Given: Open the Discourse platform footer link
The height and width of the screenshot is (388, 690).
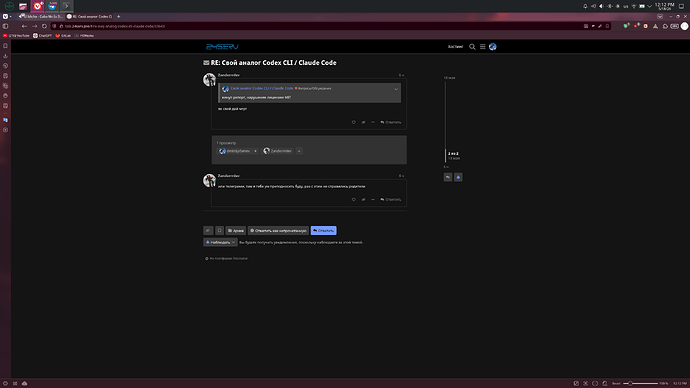Looking at the screenshot, I should click(x=226, y=259).
